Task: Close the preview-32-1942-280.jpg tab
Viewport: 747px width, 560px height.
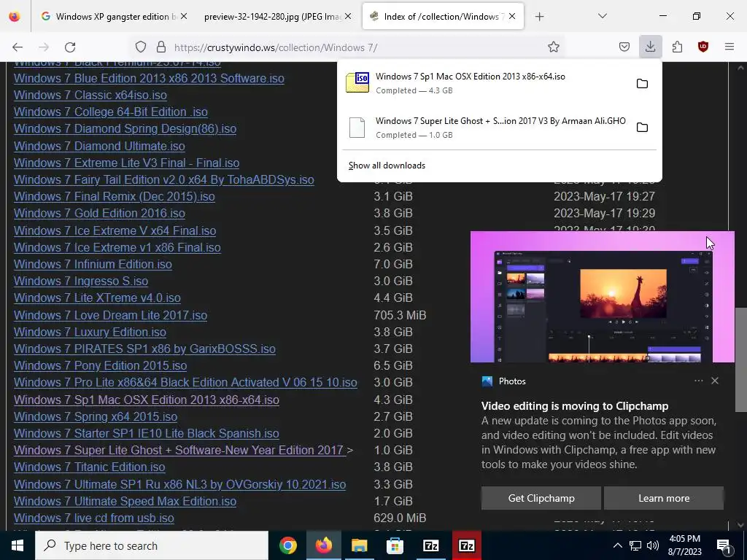Action: [x=348, y=16]
